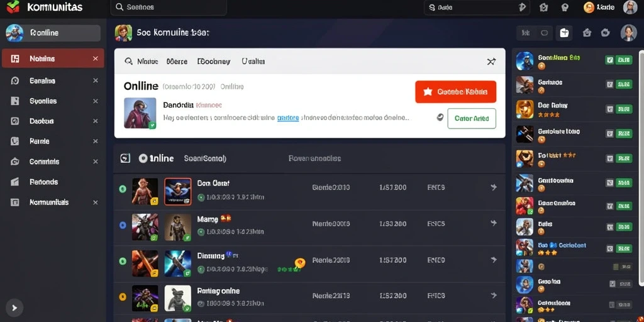Viewport: 644px width, 322px height.
Task: Click the refresh icon beside the header avatar
Action: (605, 33)
